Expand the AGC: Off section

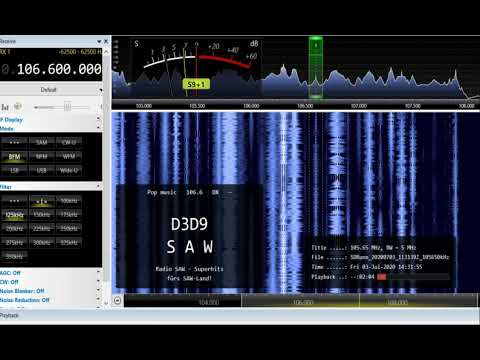point(98,273)
